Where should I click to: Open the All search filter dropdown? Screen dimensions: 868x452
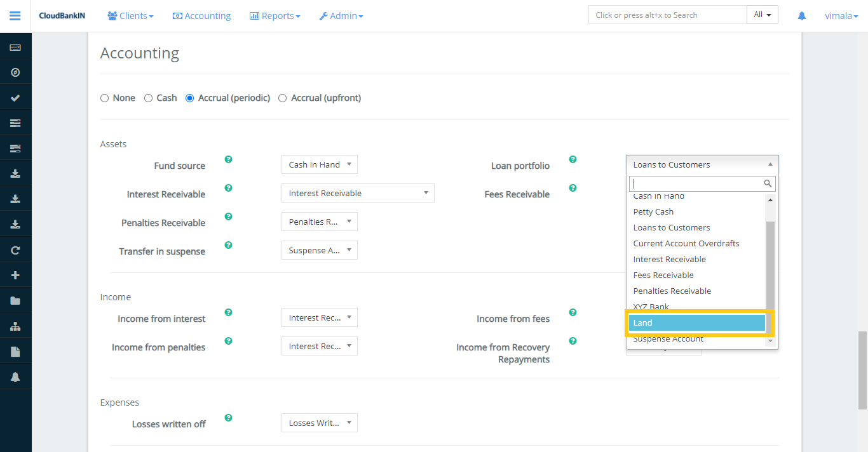762,14
